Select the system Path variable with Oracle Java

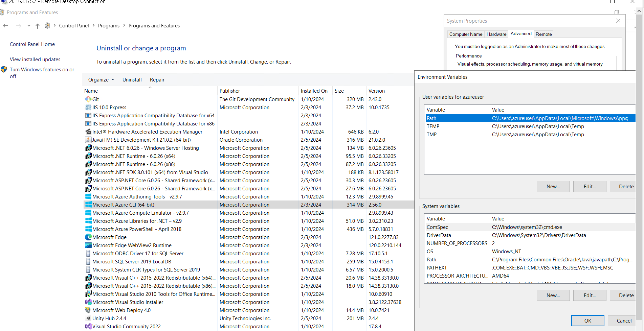[x=531, y=259]
